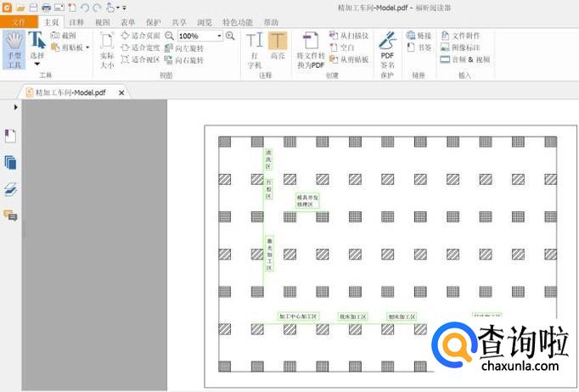Switch to the Share (共享) ribbon tab
The image size is (579, 392).
coord(179,22)
